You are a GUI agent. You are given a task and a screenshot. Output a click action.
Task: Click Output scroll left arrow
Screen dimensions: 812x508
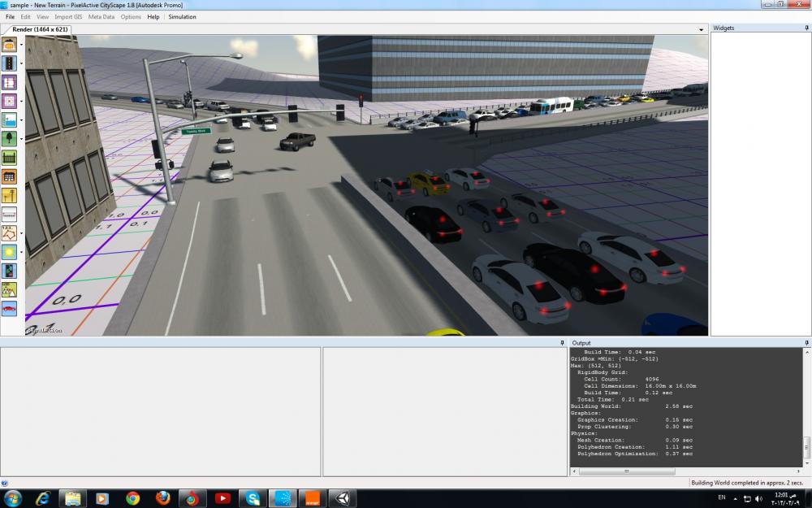point(574,471)
